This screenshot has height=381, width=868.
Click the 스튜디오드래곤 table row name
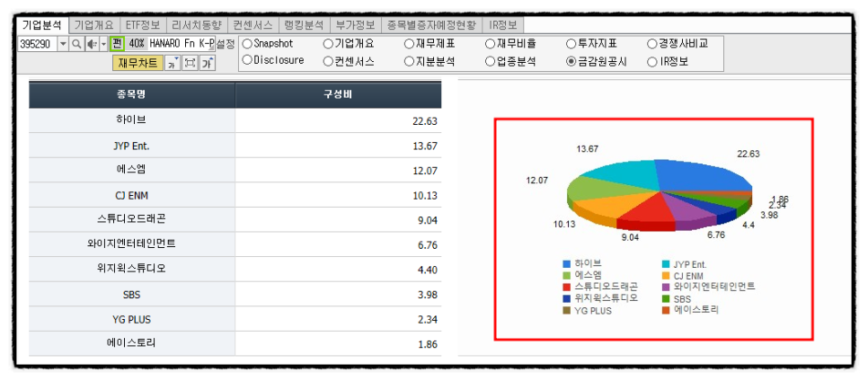132,219
